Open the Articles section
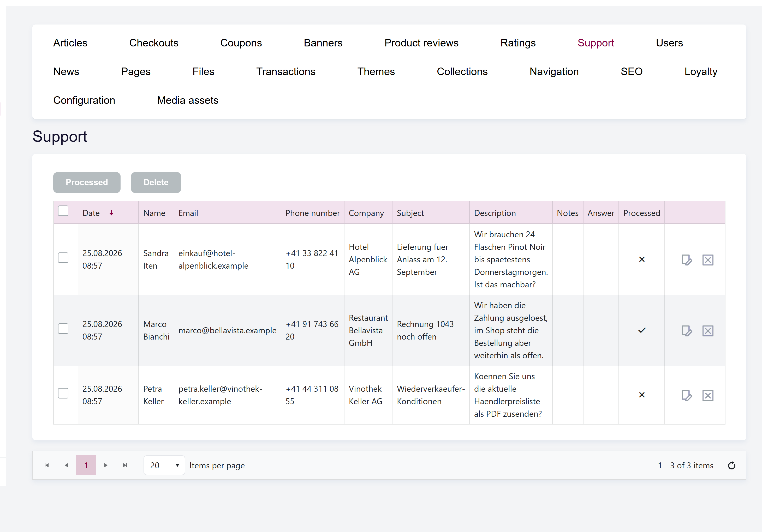 70,43
